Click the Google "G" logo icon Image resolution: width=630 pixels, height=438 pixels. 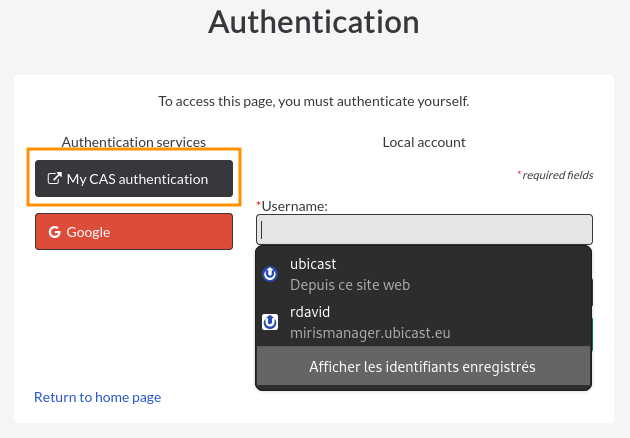coord(55,232)
